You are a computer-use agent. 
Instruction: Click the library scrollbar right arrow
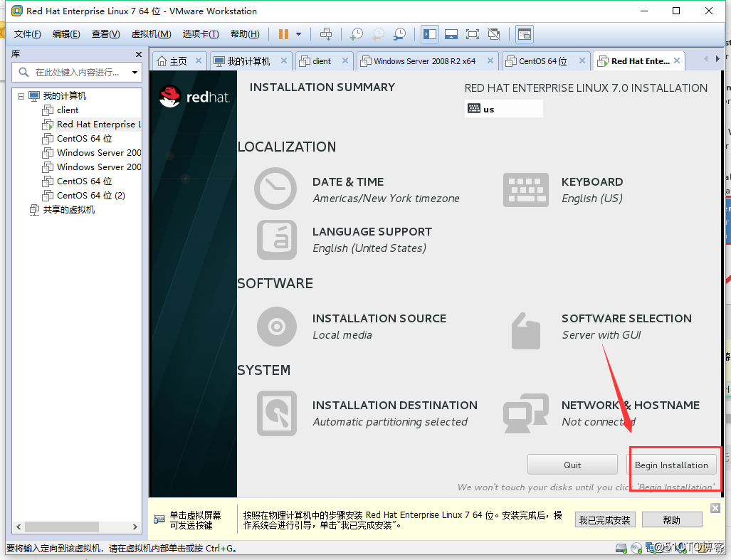point(135,527)
